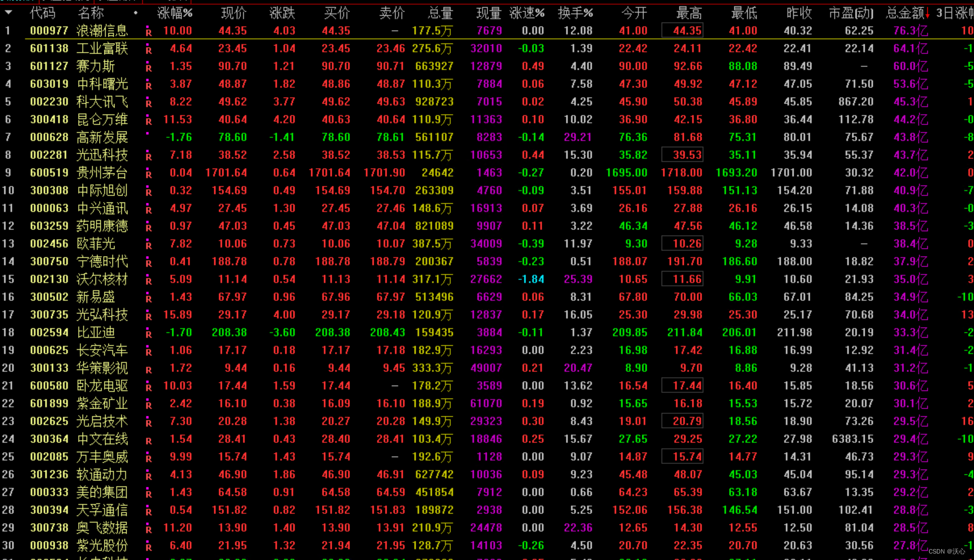The image size is (974, 560).
Task: Select stock code 300750
Action: pos(49,261)
